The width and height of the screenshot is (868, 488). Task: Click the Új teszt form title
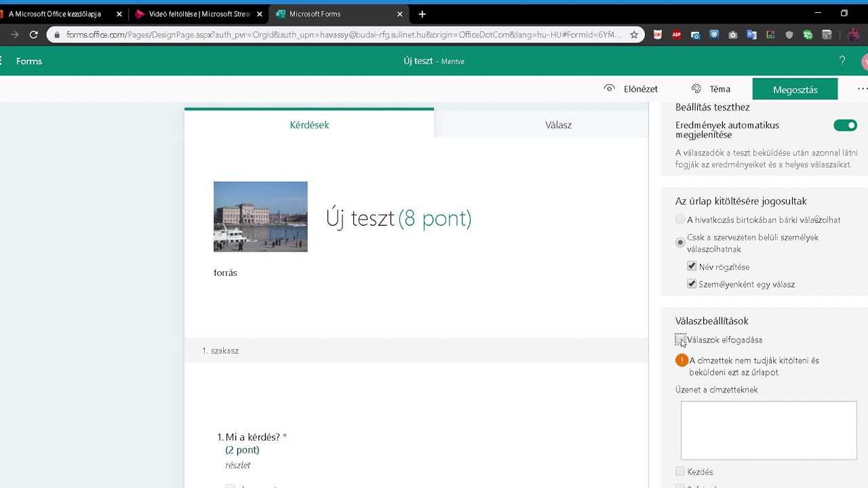[360, 218]
